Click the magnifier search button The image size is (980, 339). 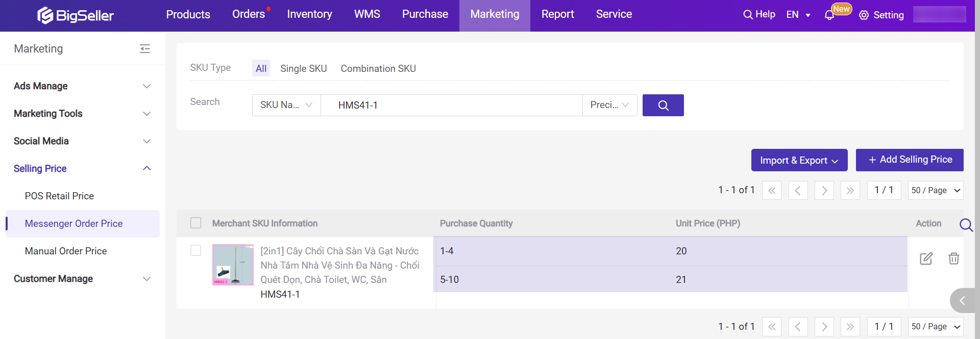coord(663,105)
